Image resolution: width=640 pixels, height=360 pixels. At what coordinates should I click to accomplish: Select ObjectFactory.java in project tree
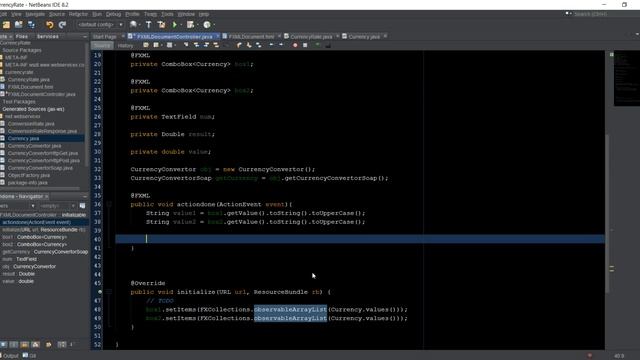(29, 175)
